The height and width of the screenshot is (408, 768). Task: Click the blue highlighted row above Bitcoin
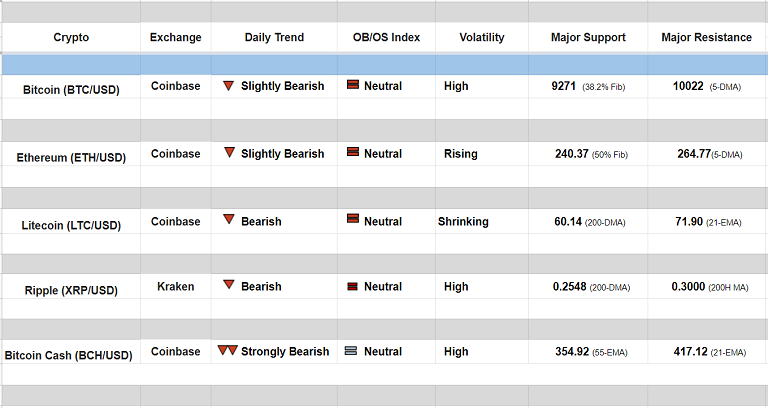384,64
